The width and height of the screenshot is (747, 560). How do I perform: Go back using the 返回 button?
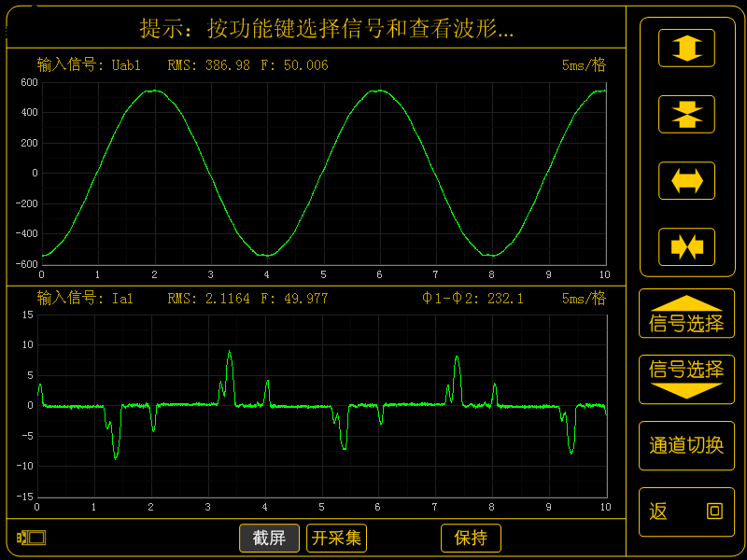686,511
